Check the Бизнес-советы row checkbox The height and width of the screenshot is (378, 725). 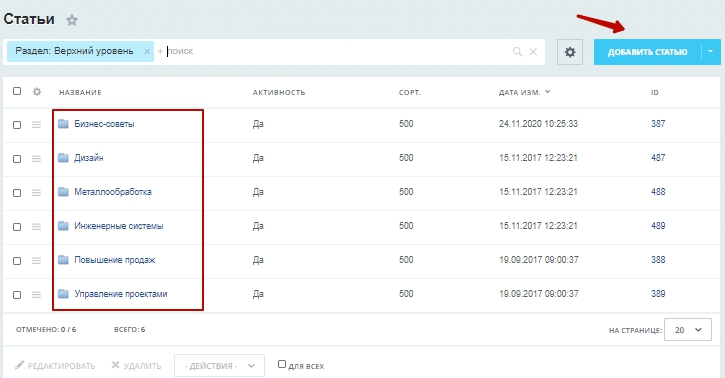[x=17, y=125]
